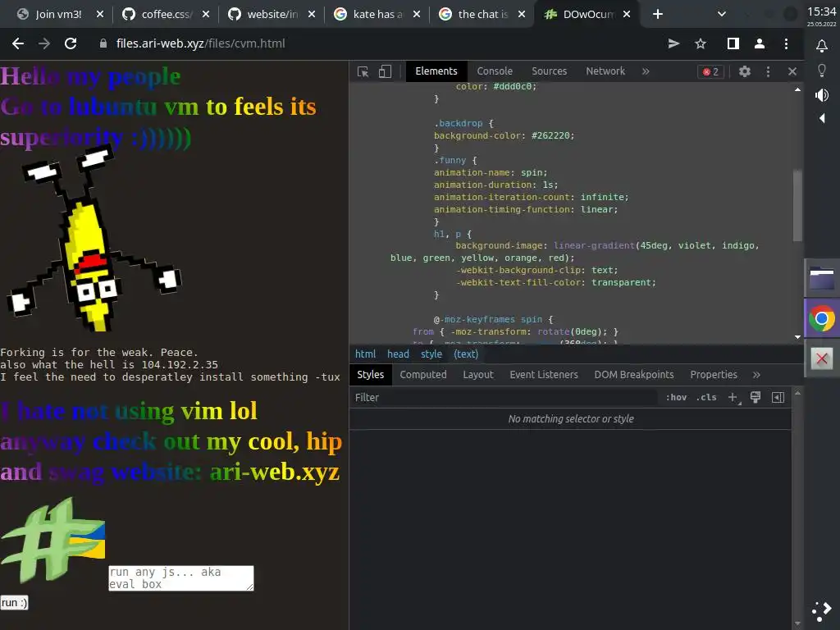Click the address bar URL
This screenshot has width=840, height=630.
(201, 44)
